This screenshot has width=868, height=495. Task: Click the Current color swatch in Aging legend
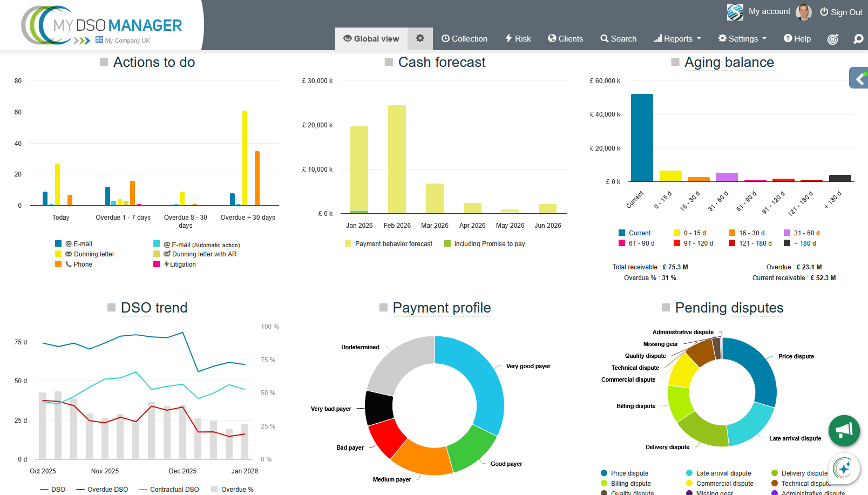click(622, 233)
